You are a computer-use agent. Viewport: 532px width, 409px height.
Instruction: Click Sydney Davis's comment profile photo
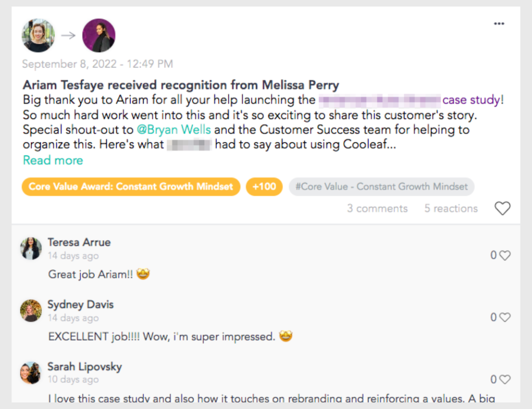pos(31,311)
